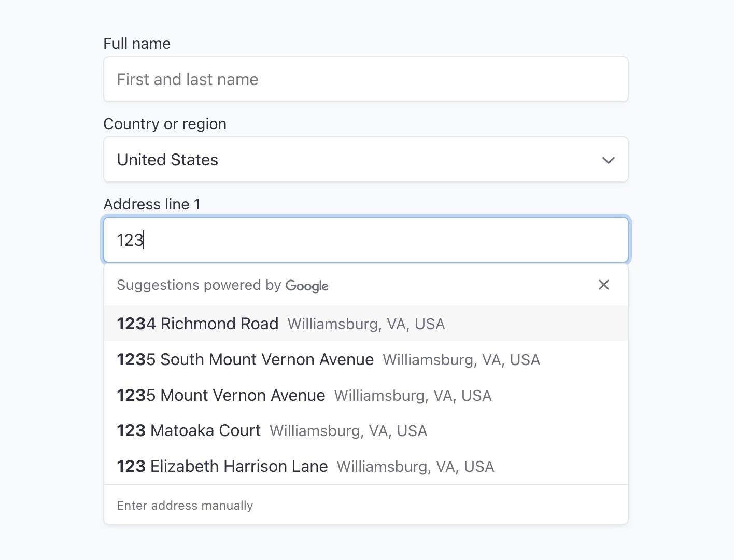The height and width of the screenshot is (560, 734).
Task: Click the Full name input field
Action: tap(366, 79)
